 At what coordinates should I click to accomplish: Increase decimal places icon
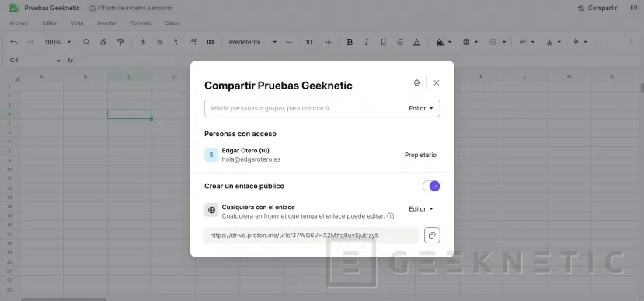(193, 42)
